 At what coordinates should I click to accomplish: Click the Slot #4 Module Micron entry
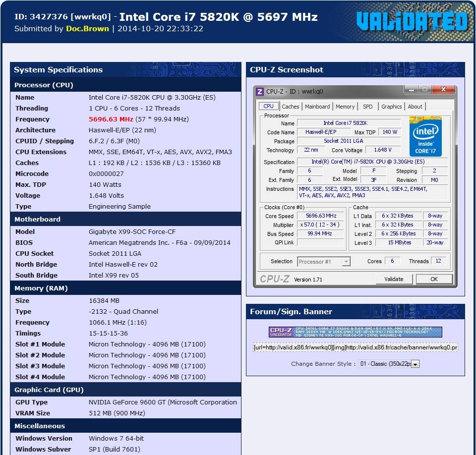[147, 377]
